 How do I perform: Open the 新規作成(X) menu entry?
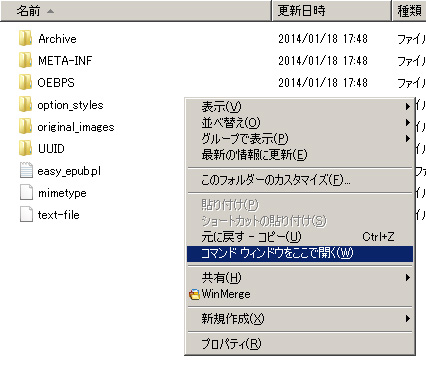300,319
